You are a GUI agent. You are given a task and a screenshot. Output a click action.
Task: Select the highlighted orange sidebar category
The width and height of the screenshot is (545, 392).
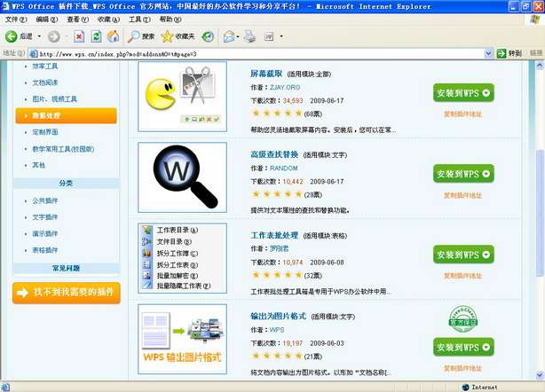pos(66,115)
